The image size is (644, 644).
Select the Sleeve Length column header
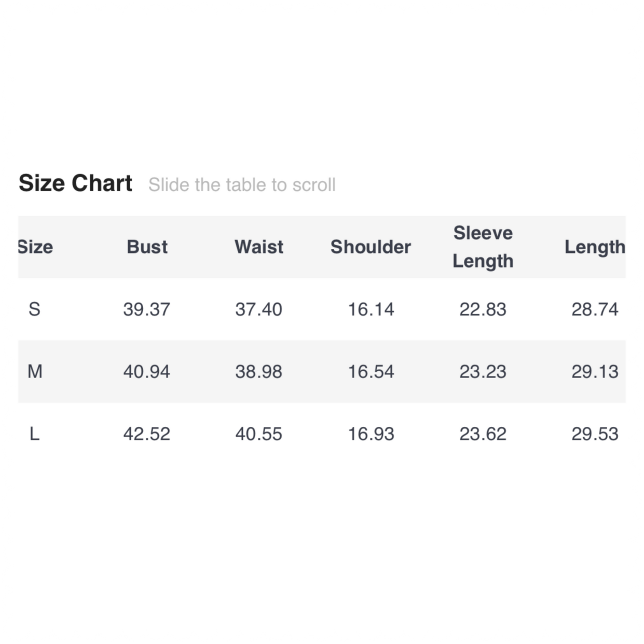tap(483, 247)
